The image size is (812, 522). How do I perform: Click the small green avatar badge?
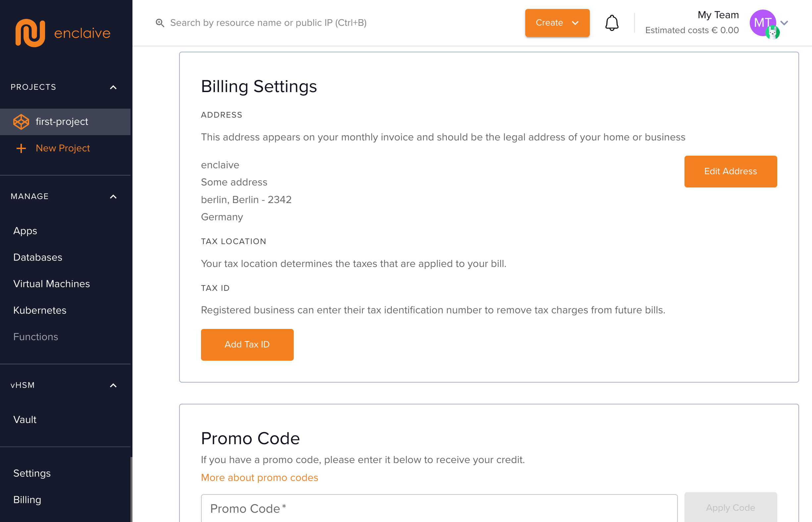pyautogui.click(x=772, y=33)
